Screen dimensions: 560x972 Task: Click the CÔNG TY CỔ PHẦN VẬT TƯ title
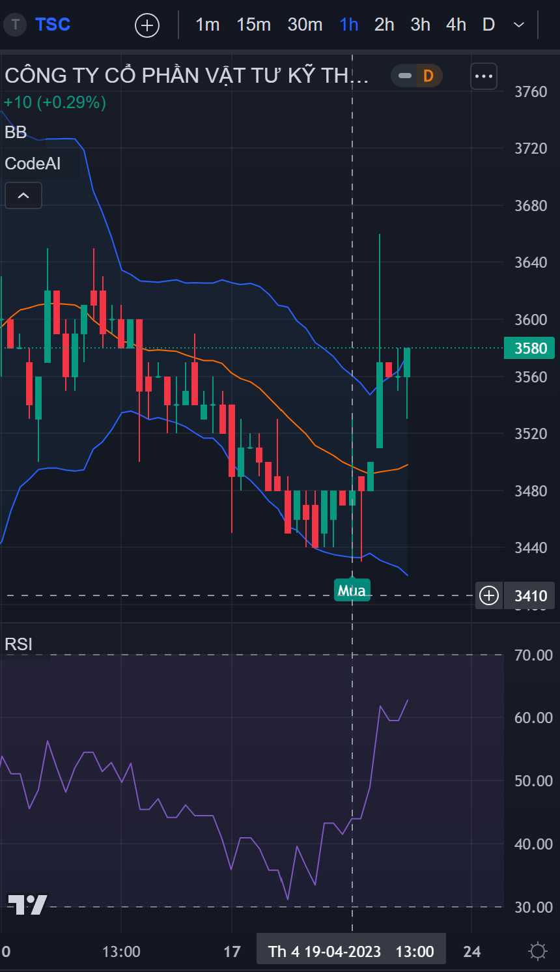(x=187, y=76)
